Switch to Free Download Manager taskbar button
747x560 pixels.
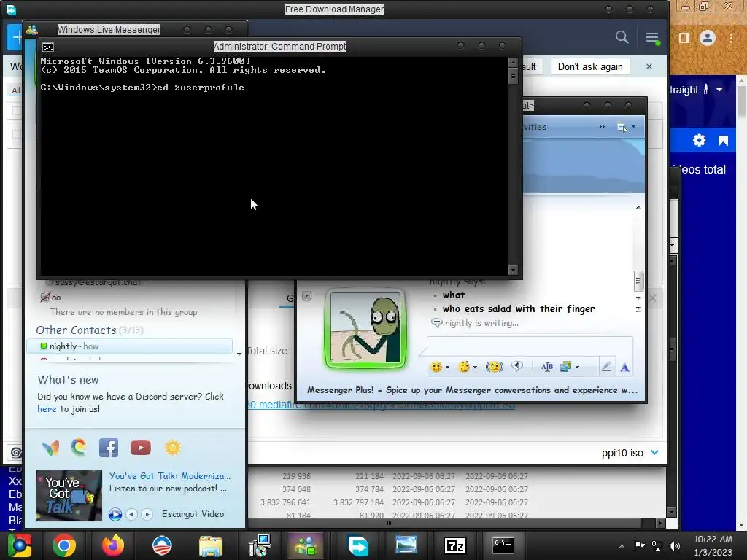coord(357,545)
